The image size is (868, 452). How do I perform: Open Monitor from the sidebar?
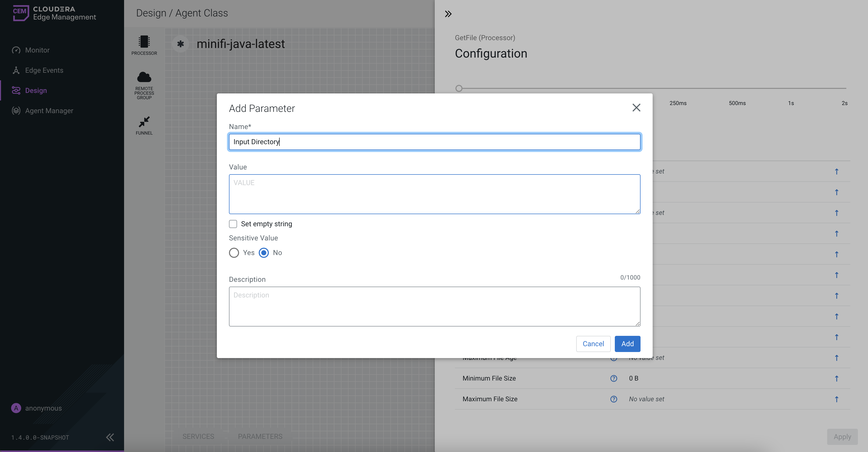37,50
